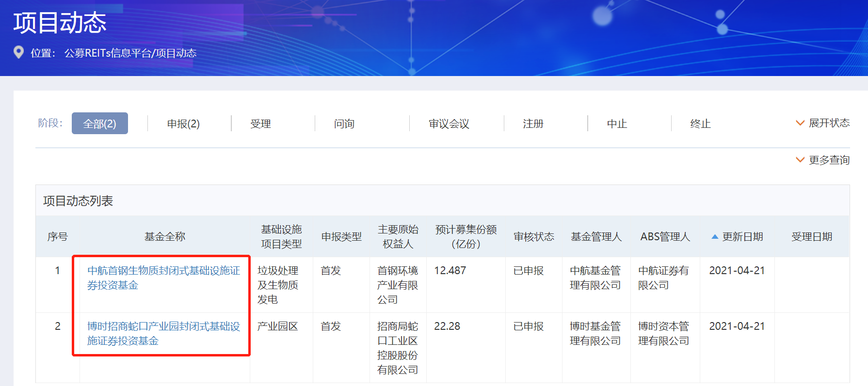Click the 首发 type in row 1
This screenshot has width=868, height=386.
331,271
